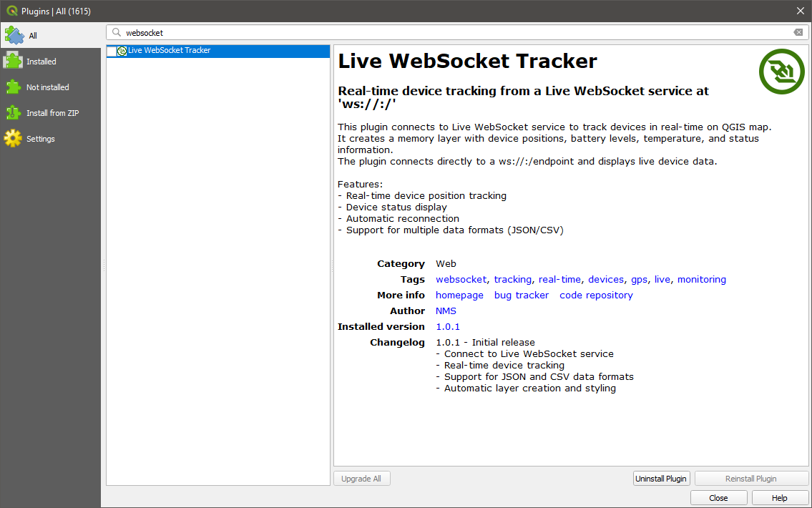Screen dimensions: 812x508
Task: Click the QGIS logo in title bar
Action: tap(11, 11)
